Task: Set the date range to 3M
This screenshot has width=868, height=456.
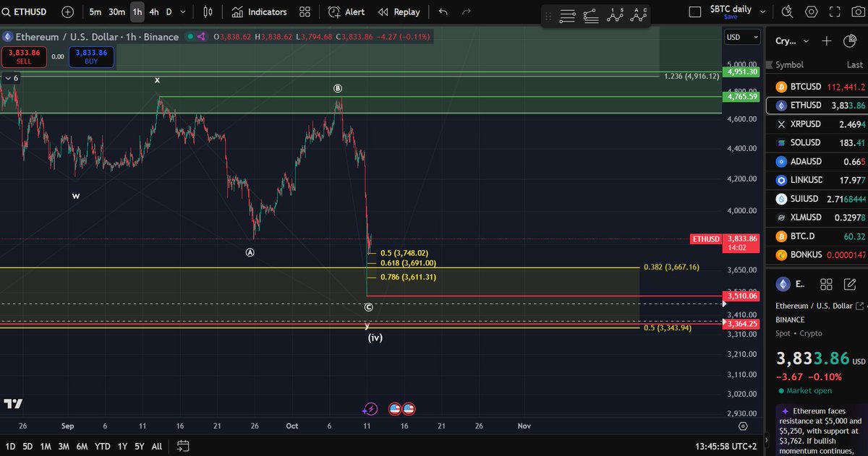Action: (x=64, y=446)
